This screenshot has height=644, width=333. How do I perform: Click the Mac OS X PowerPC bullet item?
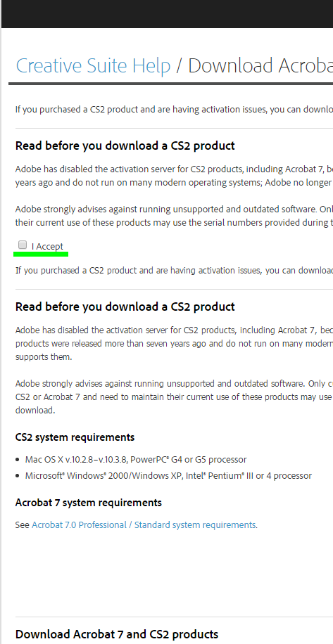tap(136, 459)
